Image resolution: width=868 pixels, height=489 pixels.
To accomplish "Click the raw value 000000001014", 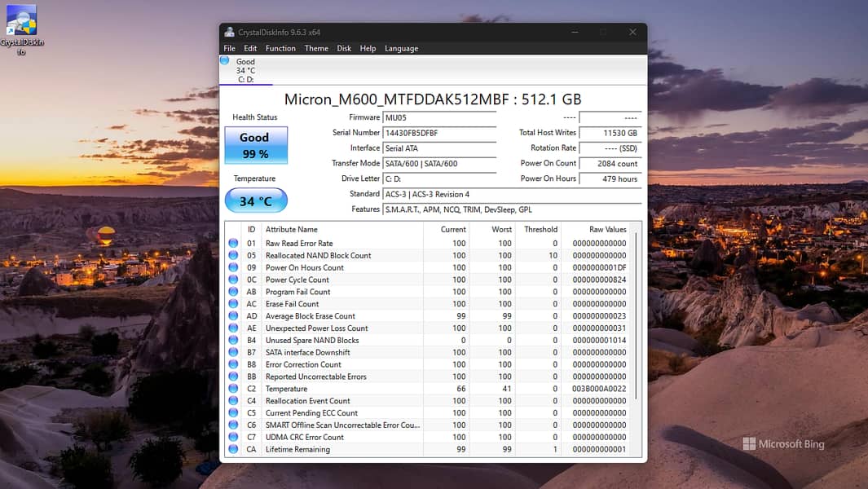I will click(x=599, y=341).
